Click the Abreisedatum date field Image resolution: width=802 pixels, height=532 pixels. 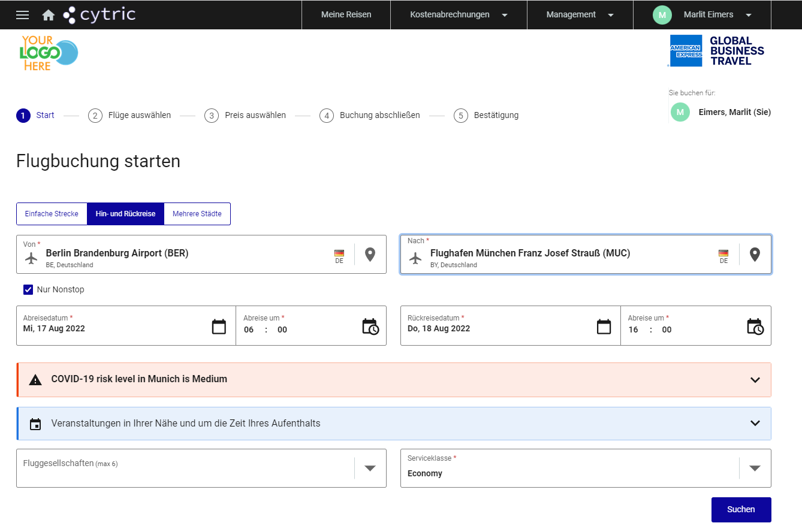coord(126,326)
